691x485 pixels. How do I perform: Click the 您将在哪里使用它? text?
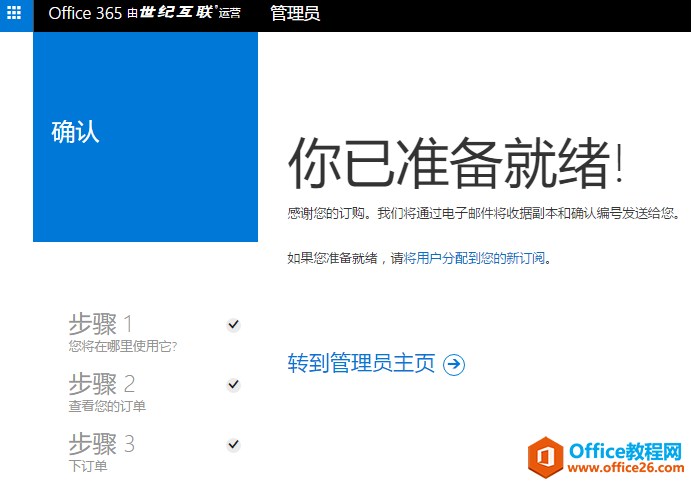click(123, 346)
